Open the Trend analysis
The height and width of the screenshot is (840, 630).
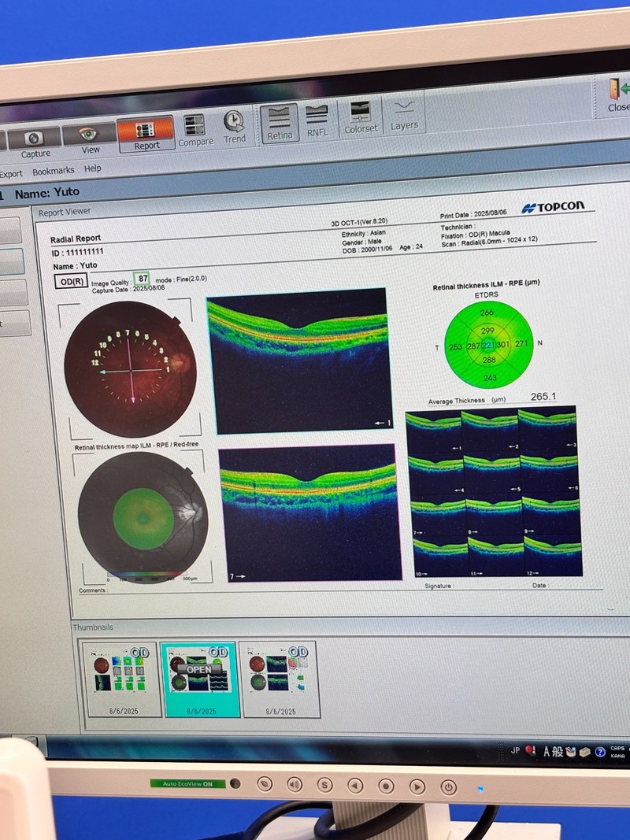coord(234,126)
